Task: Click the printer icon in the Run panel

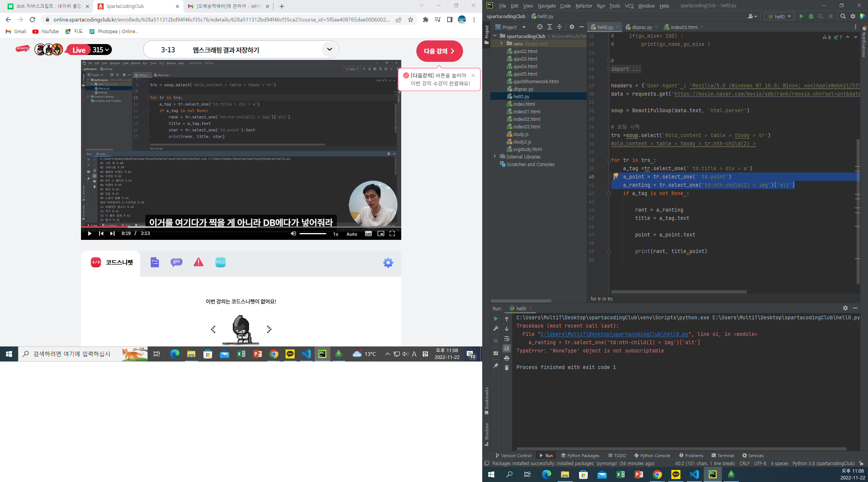Action: (x=507, y=358)
